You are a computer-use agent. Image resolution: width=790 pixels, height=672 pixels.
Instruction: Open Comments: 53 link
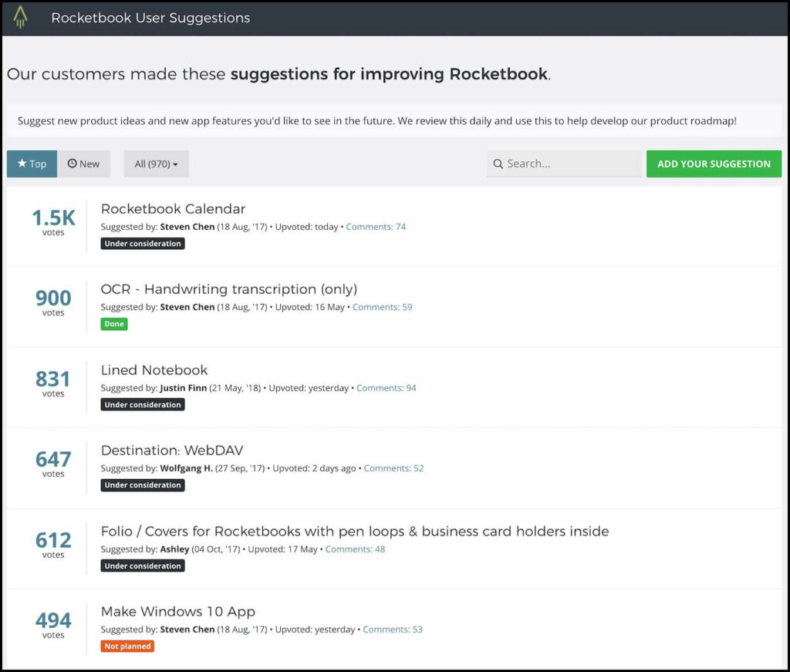click(393, 630)
